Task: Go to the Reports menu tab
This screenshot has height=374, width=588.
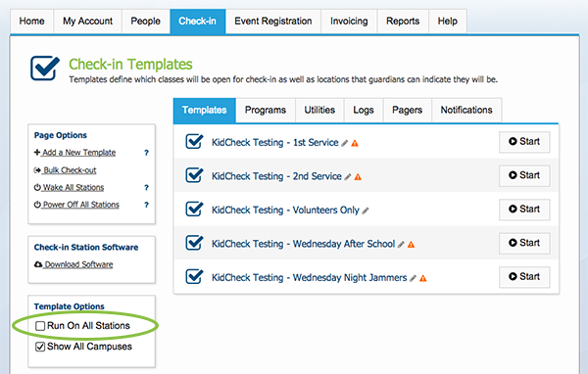Action: (x=403, y=22)
